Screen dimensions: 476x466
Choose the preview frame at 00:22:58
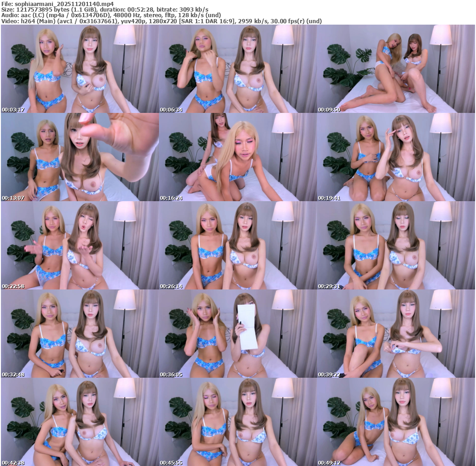coord(80,245)
